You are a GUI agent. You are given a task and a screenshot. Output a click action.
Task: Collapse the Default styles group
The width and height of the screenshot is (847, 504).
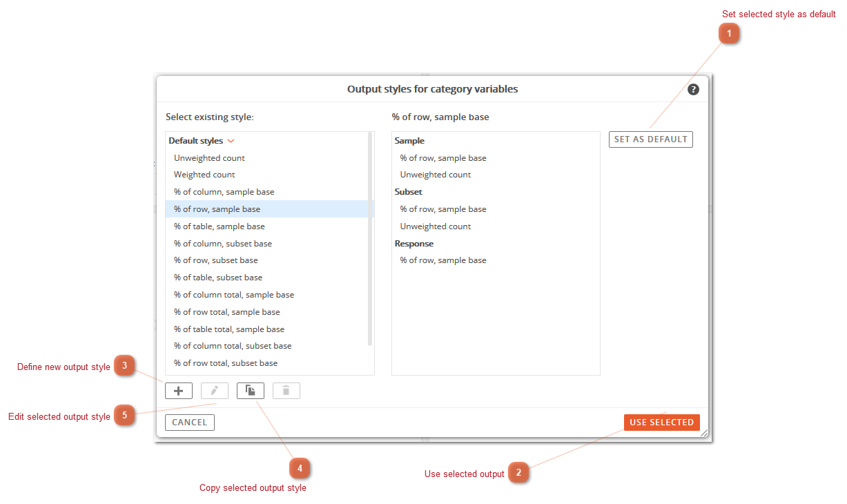click(231, 141)
